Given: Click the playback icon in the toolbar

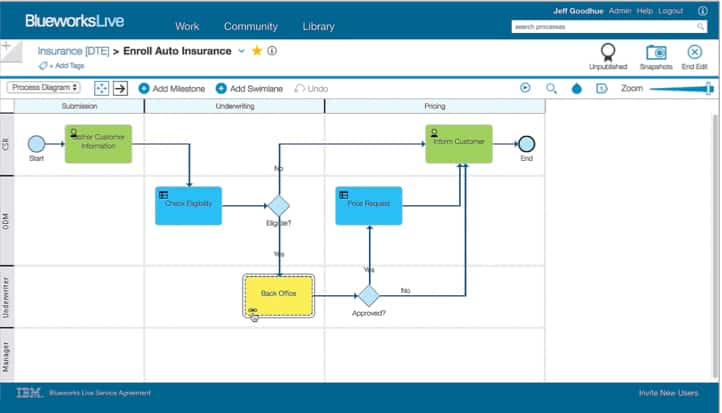Looking at the screenshot, I should pyautogui.click(x=525, y=87).
